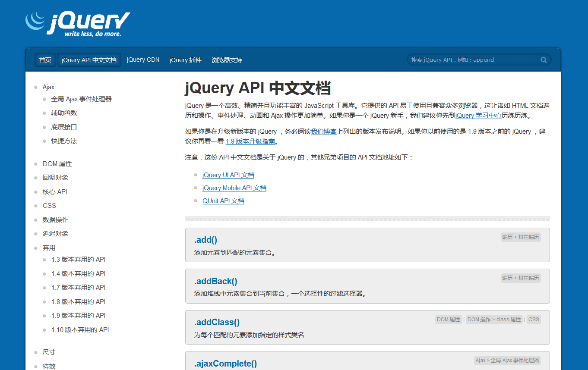The width and height of the screenshot is (588, 370).
Task: Go to jQuery CDN in the navbar
Action: tap(143, 60)
